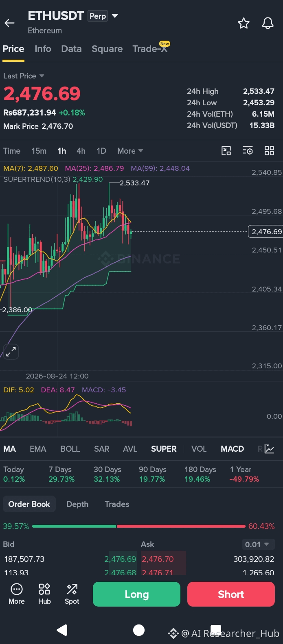Viewport: 283px width, 644px height.
Task: Switch to the Depth tab
Action: coord(77,504)
